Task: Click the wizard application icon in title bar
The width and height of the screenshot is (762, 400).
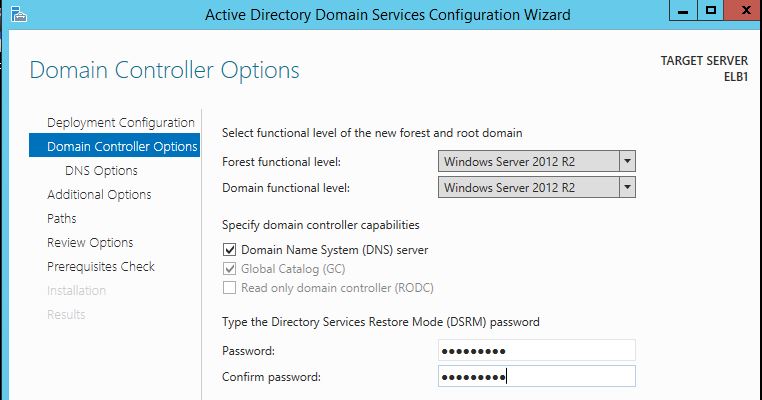Action: (18, 15)
